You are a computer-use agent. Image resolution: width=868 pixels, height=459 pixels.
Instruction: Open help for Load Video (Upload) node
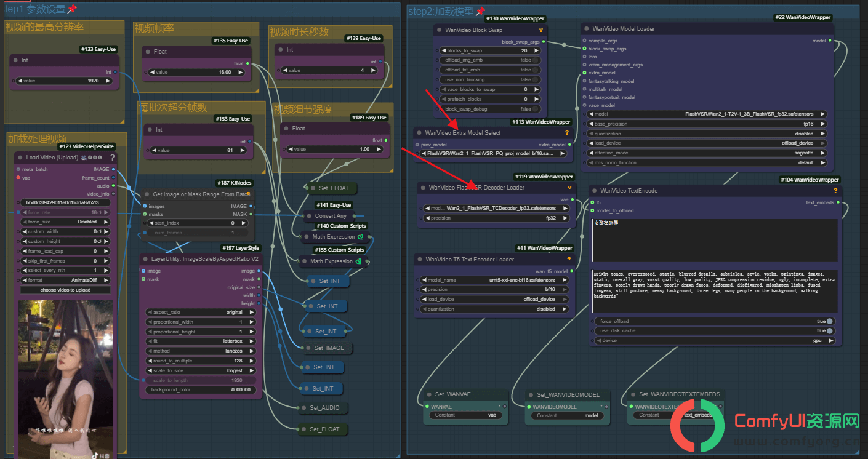tap(113, 158)
